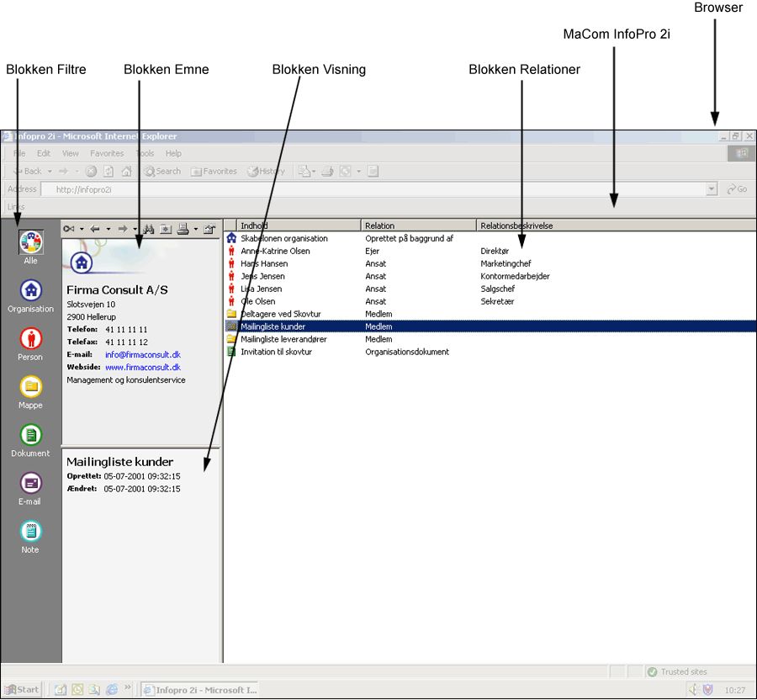Expand the dropdown beside the loop-shaped InfoPro icon

(82, 229)
